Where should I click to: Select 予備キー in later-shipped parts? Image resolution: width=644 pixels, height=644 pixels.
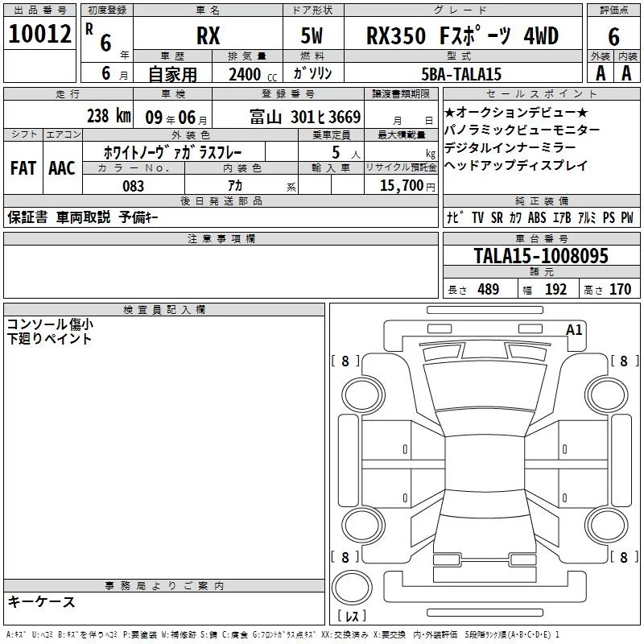coord(138,217)
